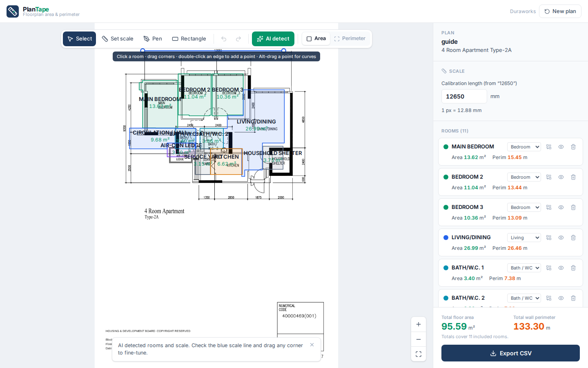Zoom in on the canvas
The width and height of the screenshot is (588, 368).
pyautogui.click(x=419, y=324)
